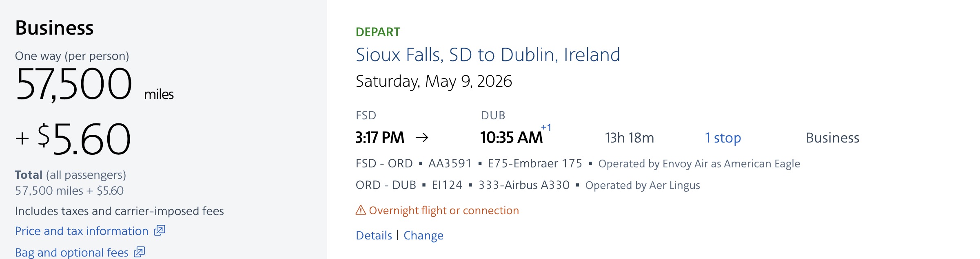Image resolution: width=980 pixels, height=259 pixels.
Task: Click the Sioux Falls to Dublin heading
Action: pyautogui.click(x=488, y=54)
